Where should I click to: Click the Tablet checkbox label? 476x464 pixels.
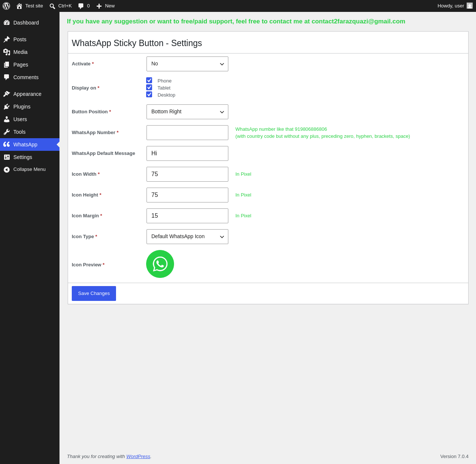tap(164, 88)
